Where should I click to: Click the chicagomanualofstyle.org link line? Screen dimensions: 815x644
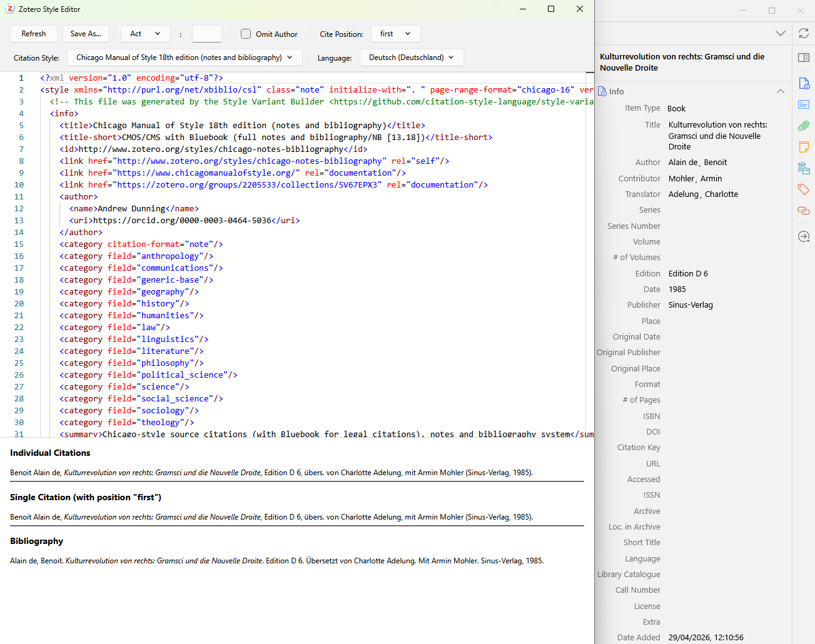[233, 173]
